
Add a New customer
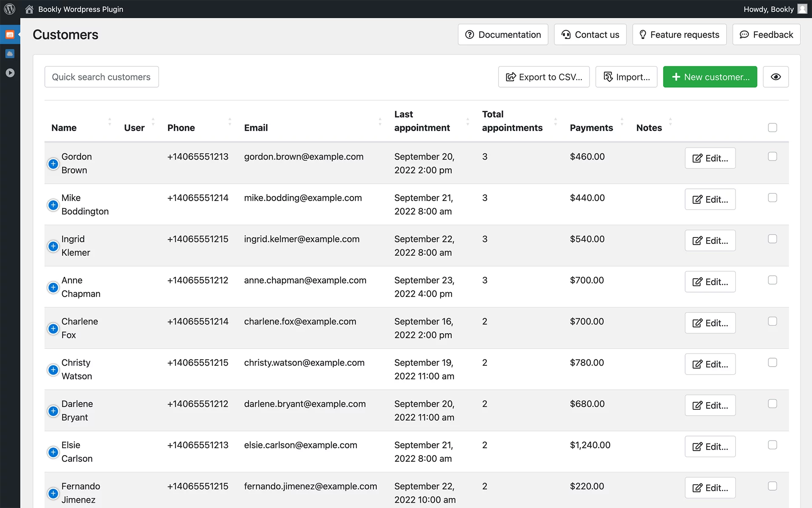pos(710,77)
